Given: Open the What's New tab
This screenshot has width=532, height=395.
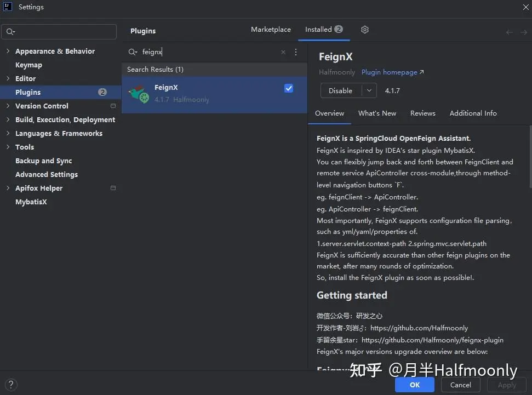Looking at the screenshot, I should [377, 113].
